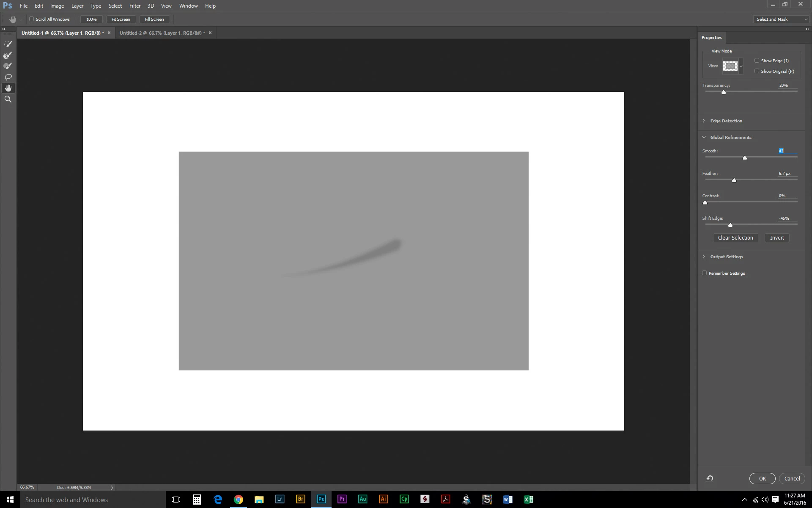
Task: Enable Show Original checkbox
Action: [757, 71]
